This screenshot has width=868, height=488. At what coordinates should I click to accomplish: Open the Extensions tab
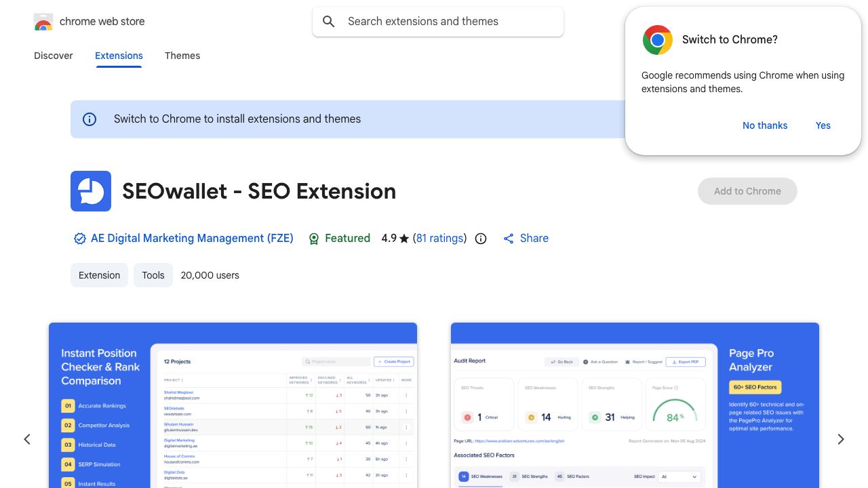[x=119, y=56]
